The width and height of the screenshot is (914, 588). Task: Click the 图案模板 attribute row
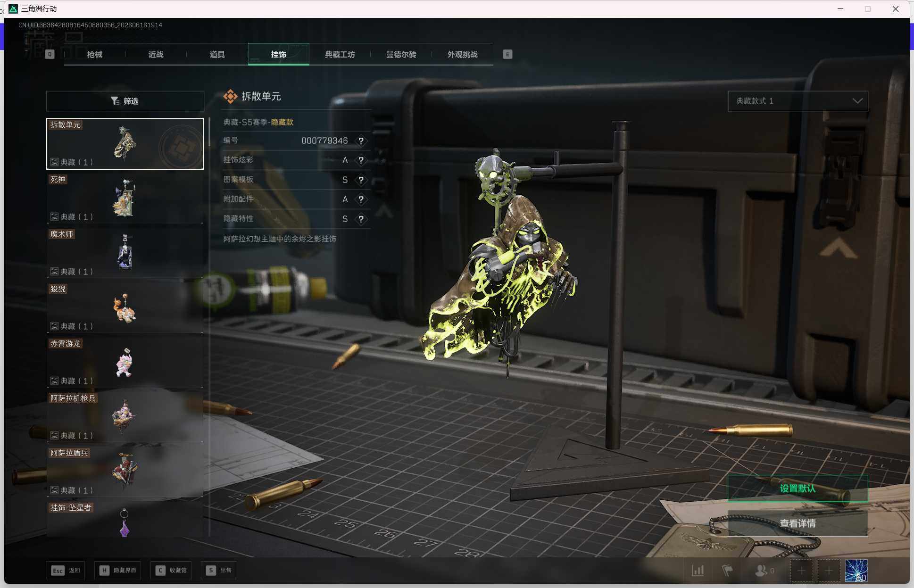coord(296,180)
